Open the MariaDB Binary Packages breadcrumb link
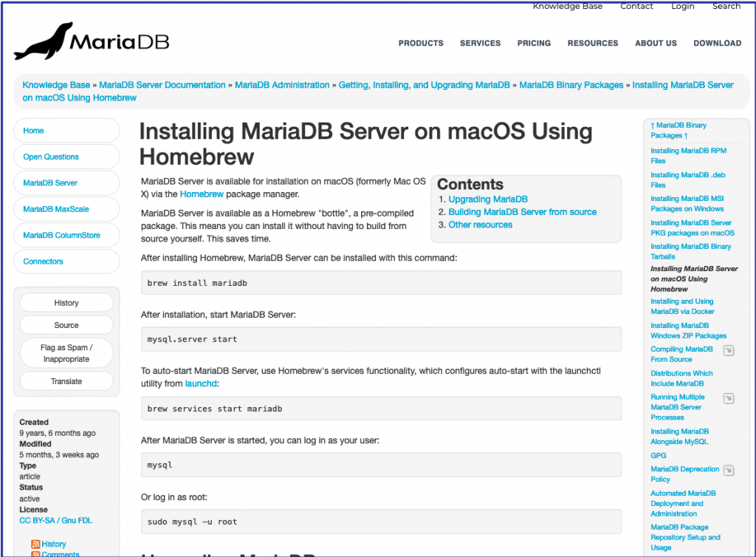This screenshot has width=756, height=557. point(571,85)
